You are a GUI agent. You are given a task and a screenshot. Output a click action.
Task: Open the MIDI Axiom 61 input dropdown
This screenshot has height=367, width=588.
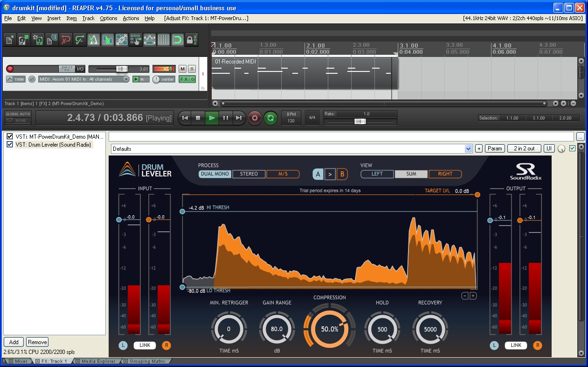click(126, 79)
